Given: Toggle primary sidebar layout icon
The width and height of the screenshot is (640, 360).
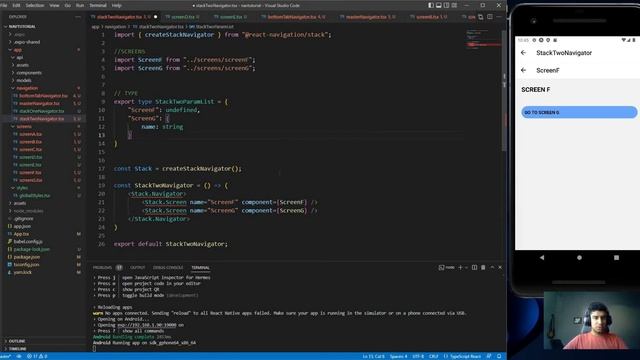Looking at the screenshot, I should click(431, 5).
